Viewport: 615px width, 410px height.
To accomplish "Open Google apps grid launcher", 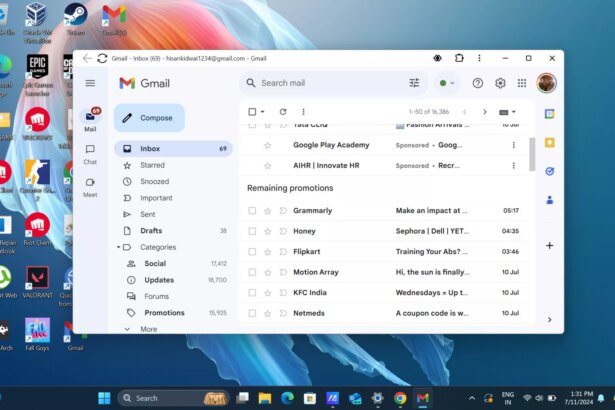I will click(x=521, y=83).
